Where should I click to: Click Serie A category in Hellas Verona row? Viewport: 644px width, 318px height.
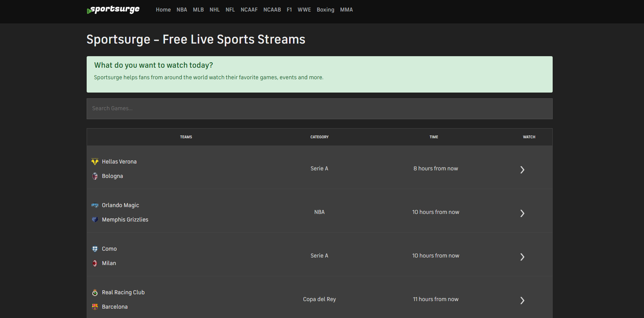coord(319,169)
